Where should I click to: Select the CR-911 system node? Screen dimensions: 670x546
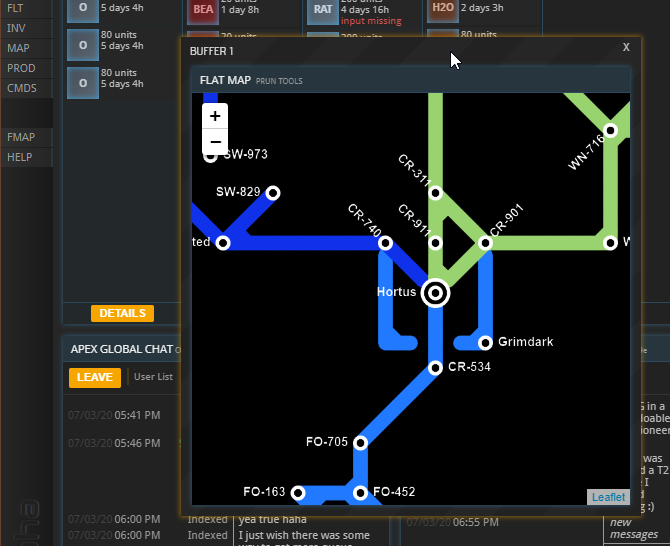[435, 243]
